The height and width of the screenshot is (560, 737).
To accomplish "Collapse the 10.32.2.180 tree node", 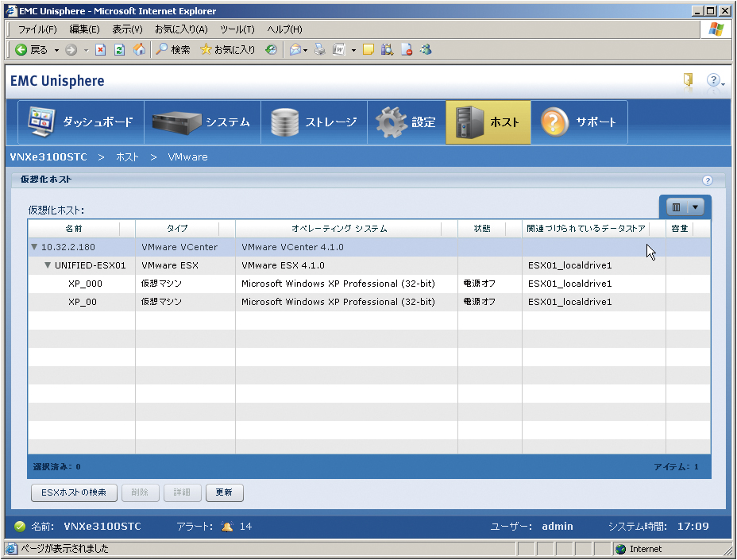I will (34, 247).
